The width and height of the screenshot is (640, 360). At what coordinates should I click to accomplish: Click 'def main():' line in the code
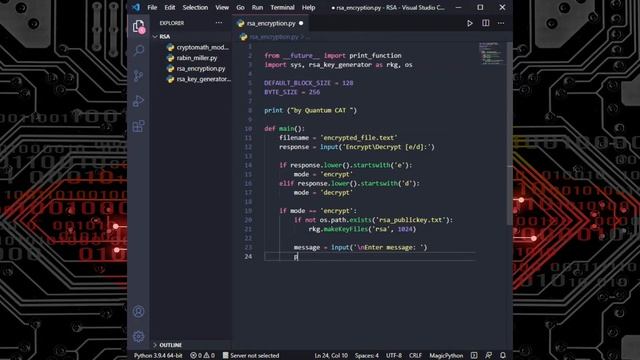click(x=284, y=129)
